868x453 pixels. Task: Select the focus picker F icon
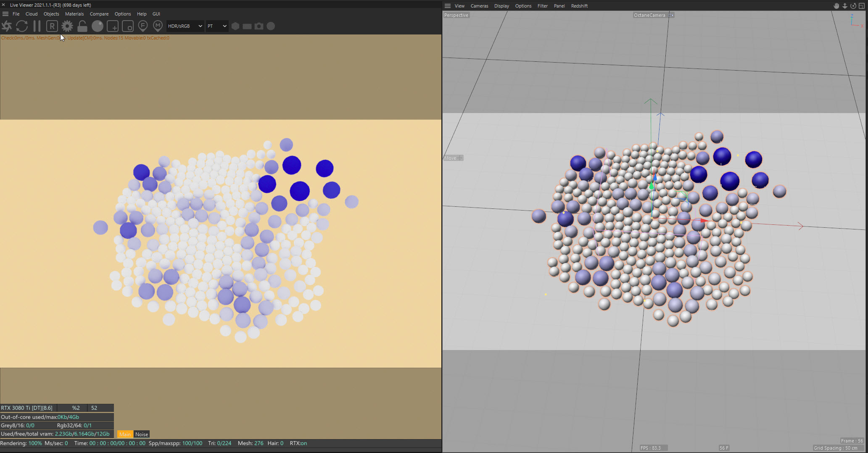(x=143, y=26)
